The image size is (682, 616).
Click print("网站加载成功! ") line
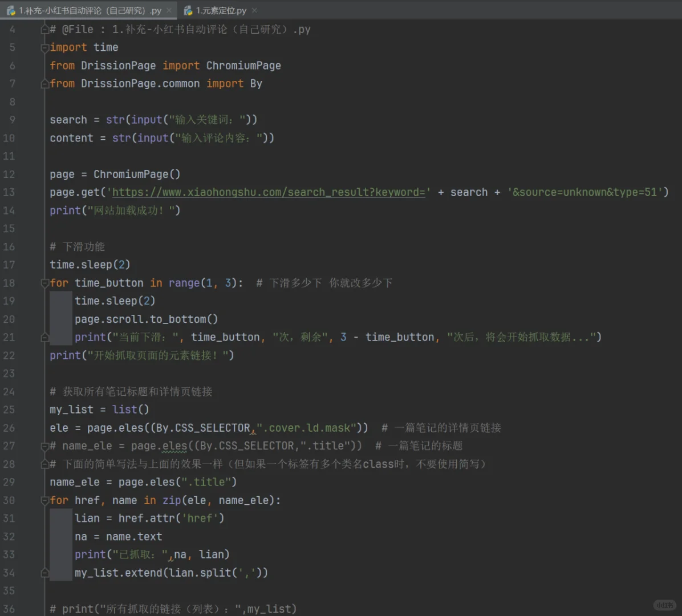coord(115,210)
